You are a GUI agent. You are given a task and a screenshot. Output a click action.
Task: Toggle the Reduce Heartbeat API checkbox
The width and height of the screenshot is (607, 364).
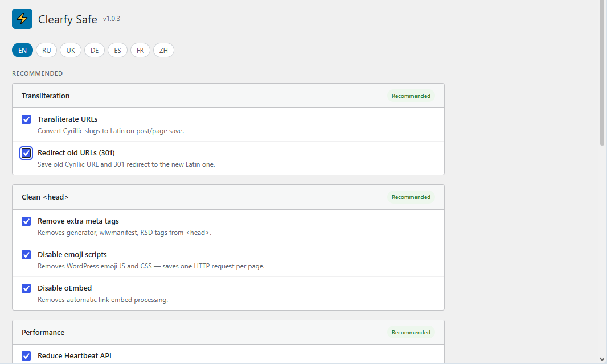tap(26, 356)
